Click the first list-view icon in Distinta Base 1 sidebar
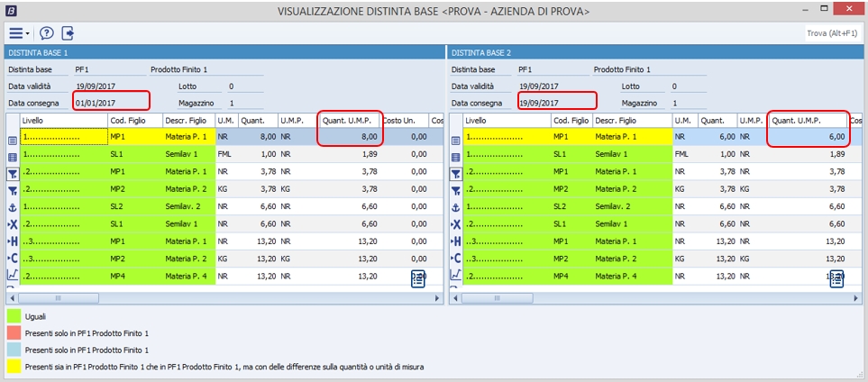 13,141
